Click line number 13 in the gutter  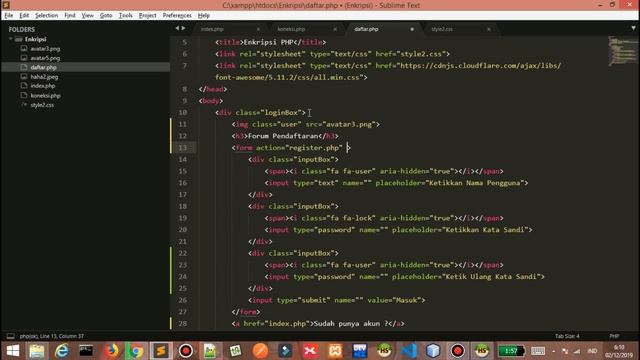[x=182, y=148]
